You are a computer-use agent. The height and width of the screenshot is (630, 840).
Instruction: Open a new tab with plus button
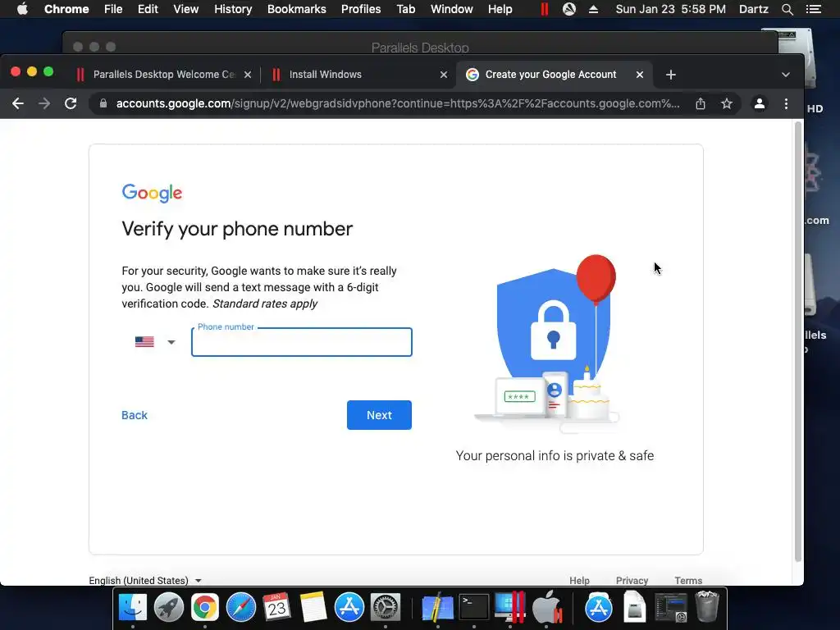pos(671,75)
